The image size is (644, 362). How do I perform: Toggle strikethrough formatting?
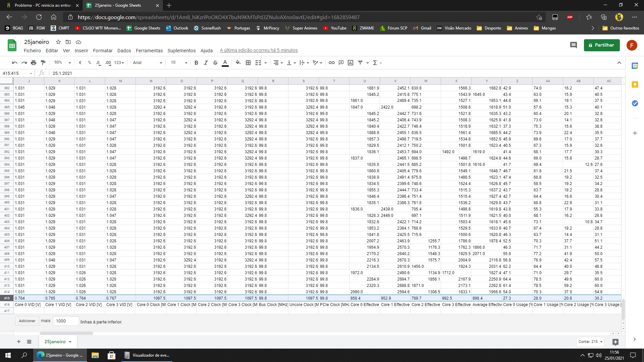click(x=215, y=63)
